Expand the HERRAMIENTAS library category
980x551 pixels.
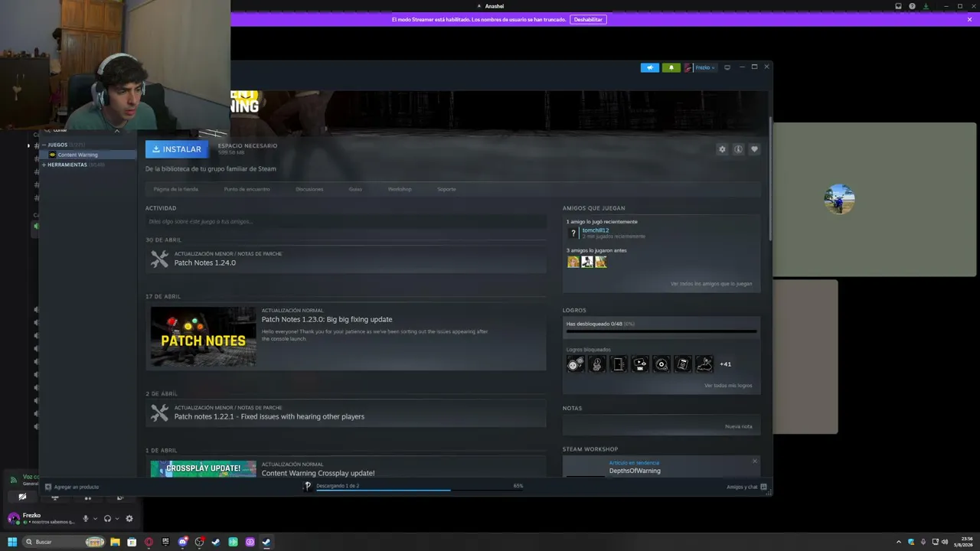[x=44, y=165]
